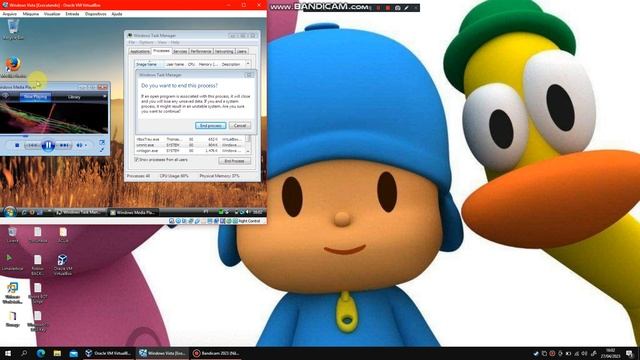Skip to previous track in Media Player
This screenshot has height=360, width=640.
pyautogui.click(x=32, y=145)
